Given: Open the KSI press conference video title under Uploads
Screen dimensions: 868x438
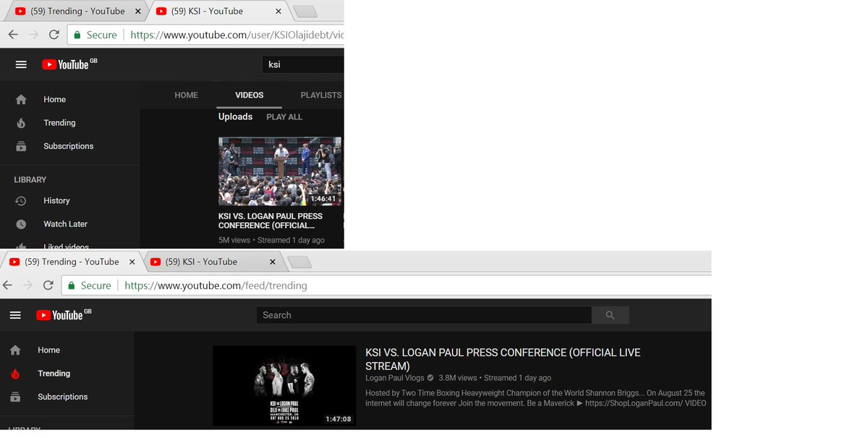Looking at the screenshot, I should [x=271, y=221].
